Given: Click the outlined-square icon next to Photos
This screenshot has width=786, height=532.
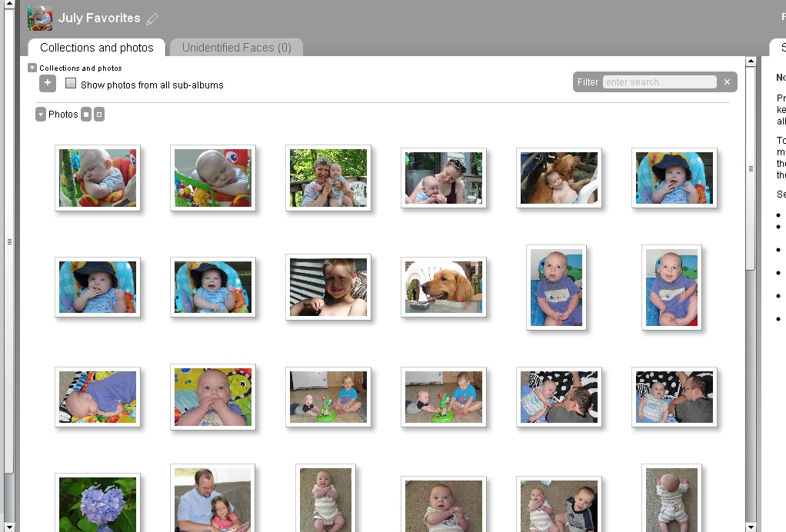Looking at the screenshot, I should [x=99, y=115].
